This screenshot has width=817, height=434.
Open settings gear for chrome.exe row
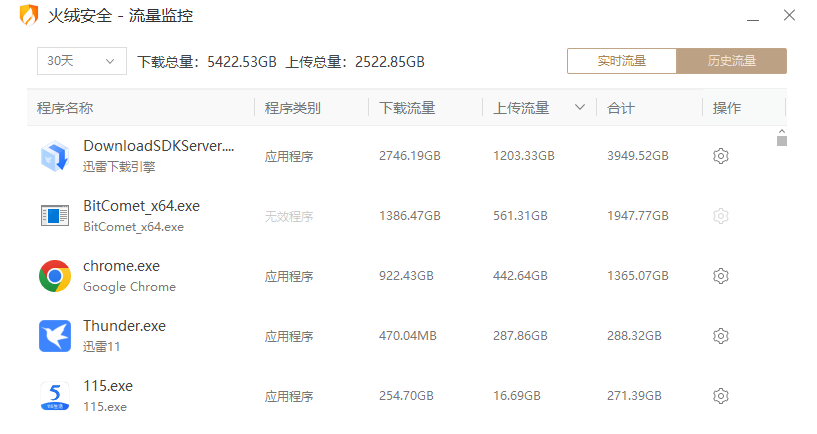point(721,276)
